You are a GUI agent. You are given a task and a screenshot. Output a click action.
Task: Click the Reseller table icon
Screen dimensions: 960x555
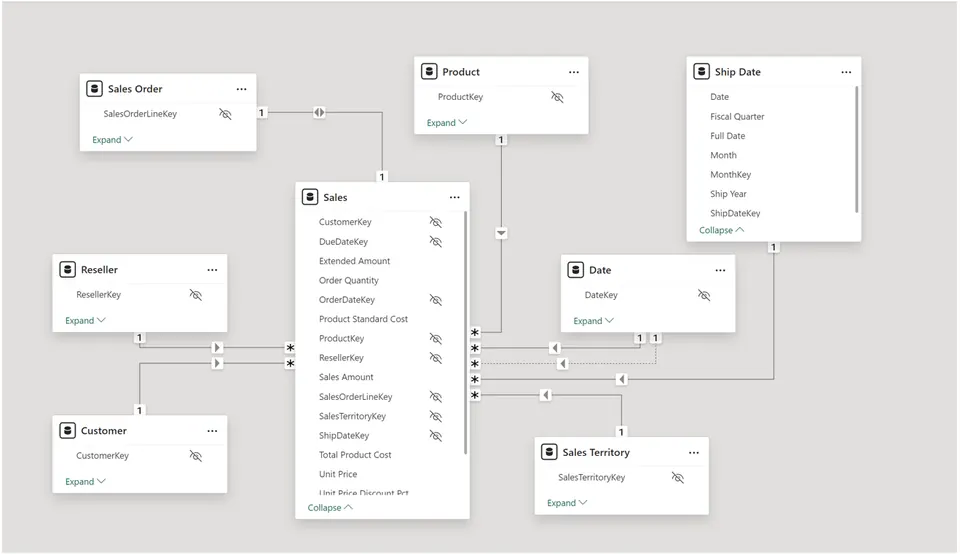click(67, 270)
